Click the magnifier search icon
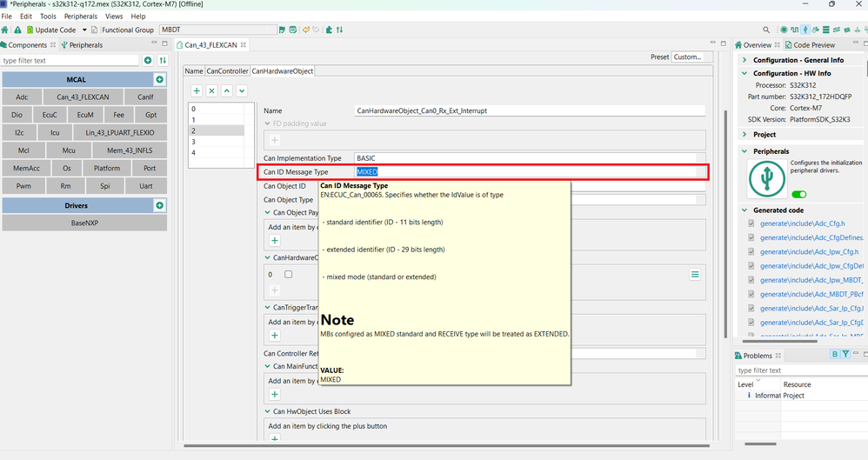Screen dimensions: 868x460 point(766,30)
